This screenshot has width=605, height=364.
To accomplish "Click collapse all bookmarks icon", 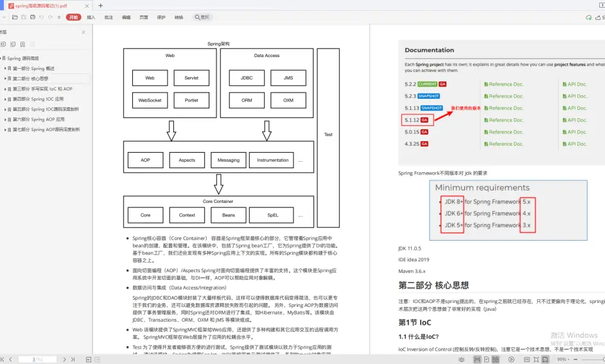I will (x=13, y=44).
